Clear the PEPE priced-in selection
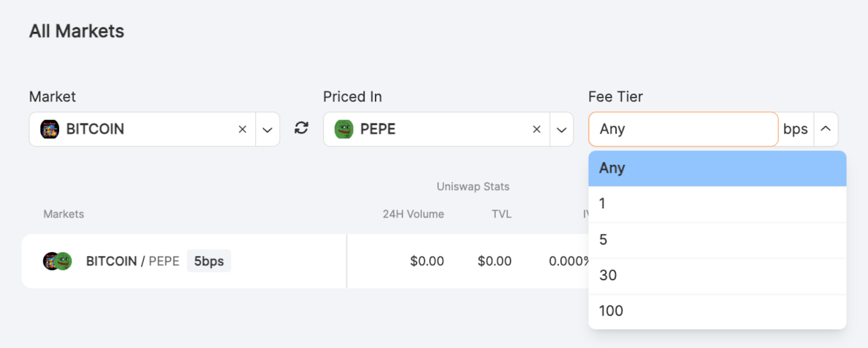Viewport: 868px width, 348px height. coord(537,129)
